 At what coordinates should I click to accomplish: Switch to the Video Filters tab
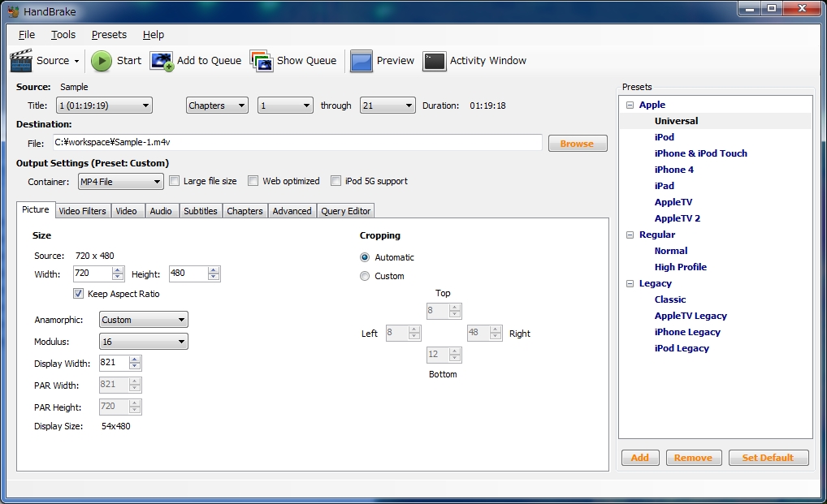82,211
